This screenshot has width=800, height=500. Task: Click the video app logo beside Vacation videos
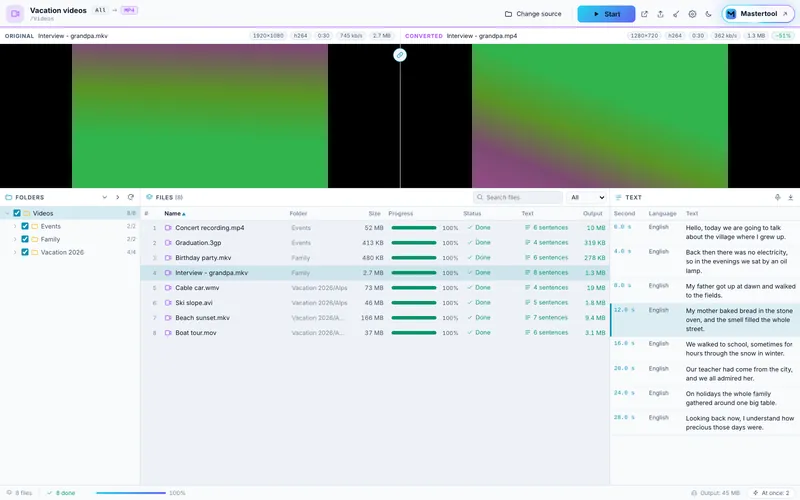point(15,14)
